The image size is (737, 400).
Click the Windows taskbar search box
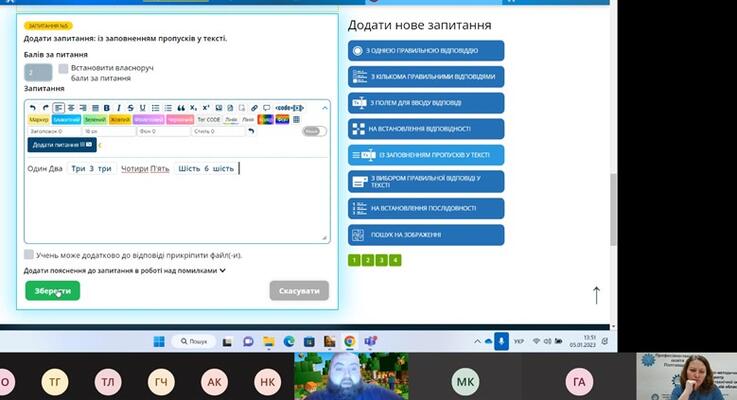pyautogui.click(x=194, y=341)
